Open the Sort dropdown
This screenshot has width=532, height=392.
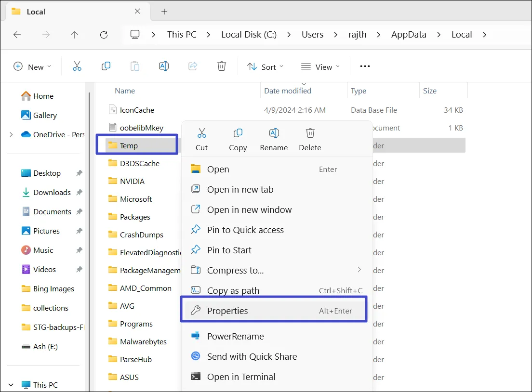pyautogui.click(x=266, y=67)
